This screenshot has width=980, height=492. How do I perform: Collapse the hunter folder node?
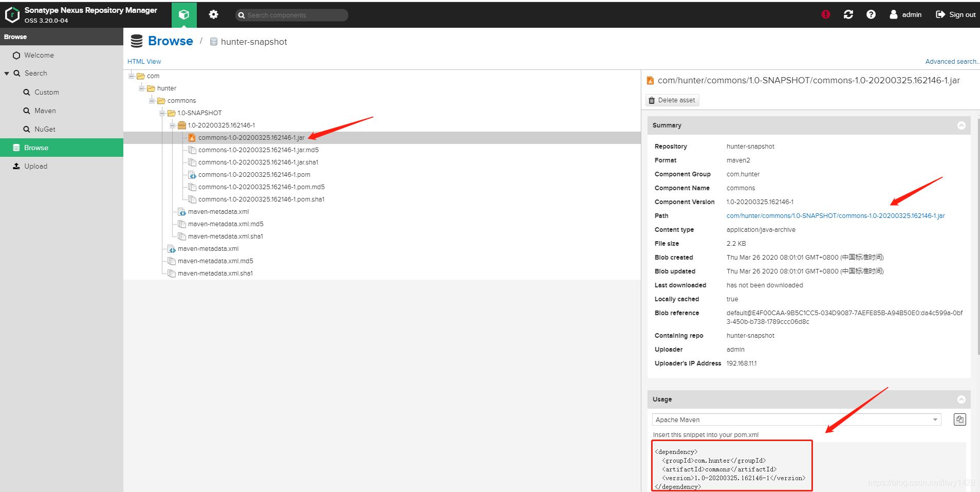click(x=142, y=88)
